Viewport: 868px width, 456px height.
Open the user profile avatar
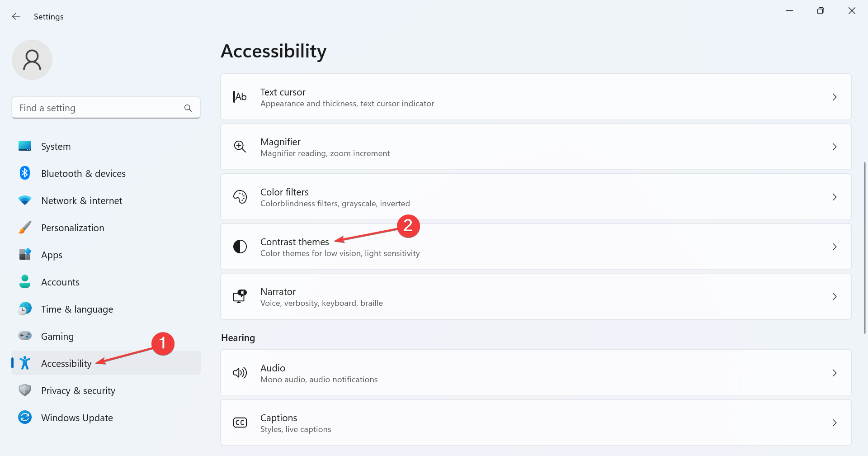pyautogui.click(x=32, y=60)
